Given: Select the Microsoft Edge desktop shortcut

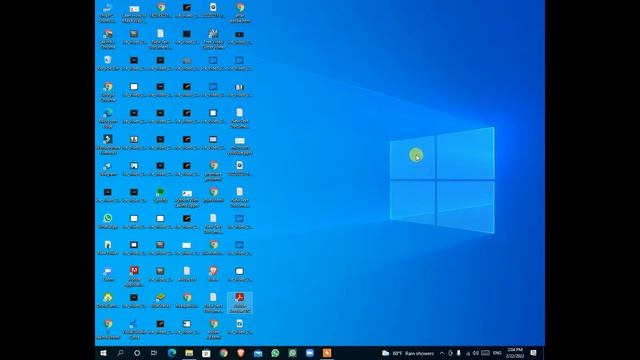Looking at the screenshot, I should coord(108,119).
